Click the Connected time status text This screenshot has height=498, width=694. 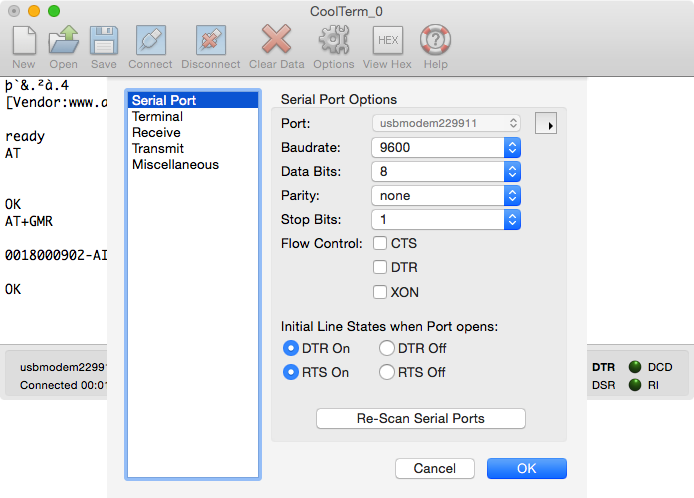point(63,385)
